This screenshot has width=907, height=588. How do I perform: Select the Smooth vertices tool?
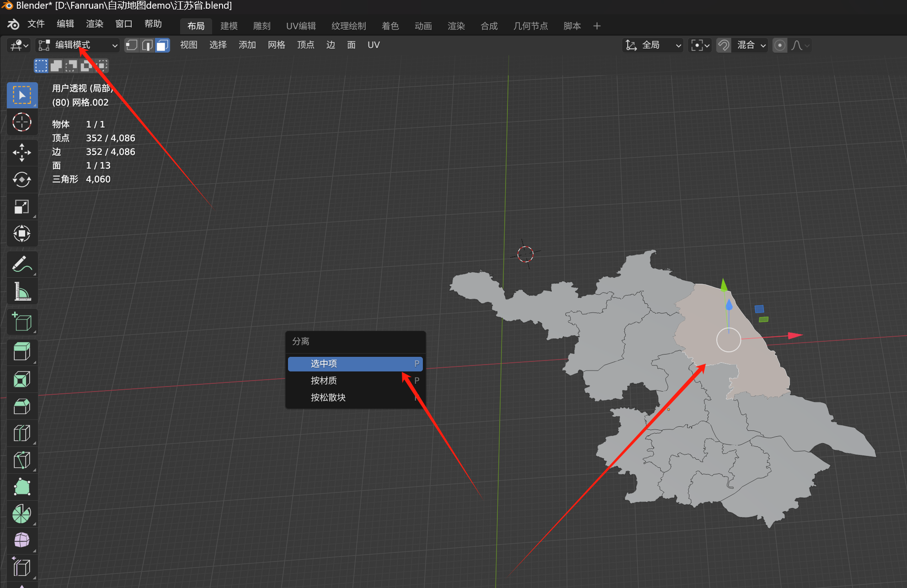tap(22, 541)
